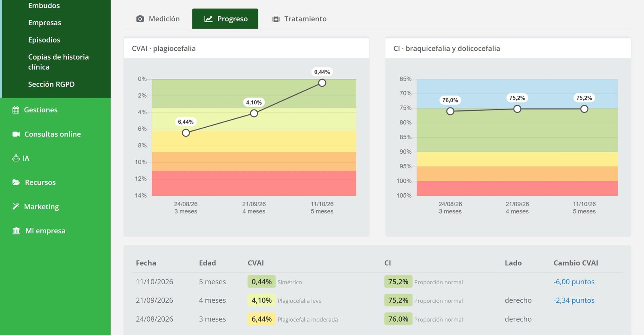
Task: Click the Cambio CVAI column header
Action: tap(576, 263)
